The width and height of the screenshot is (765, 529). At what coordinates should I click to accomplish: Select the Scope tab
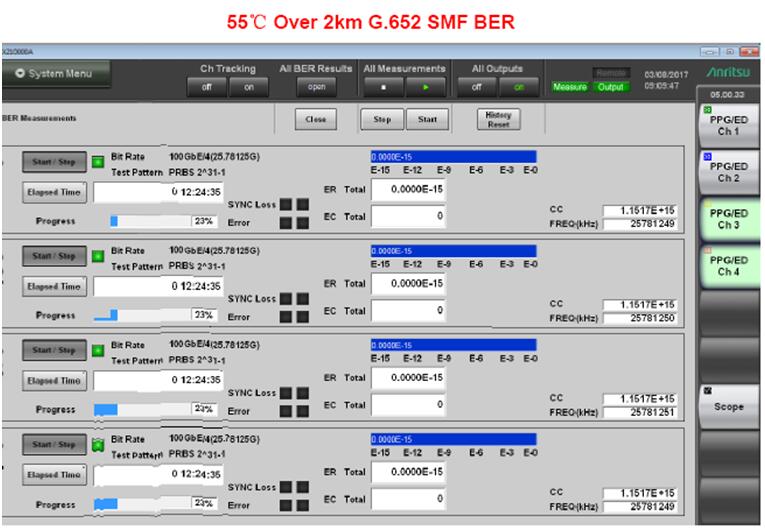[x=728, y=407]
